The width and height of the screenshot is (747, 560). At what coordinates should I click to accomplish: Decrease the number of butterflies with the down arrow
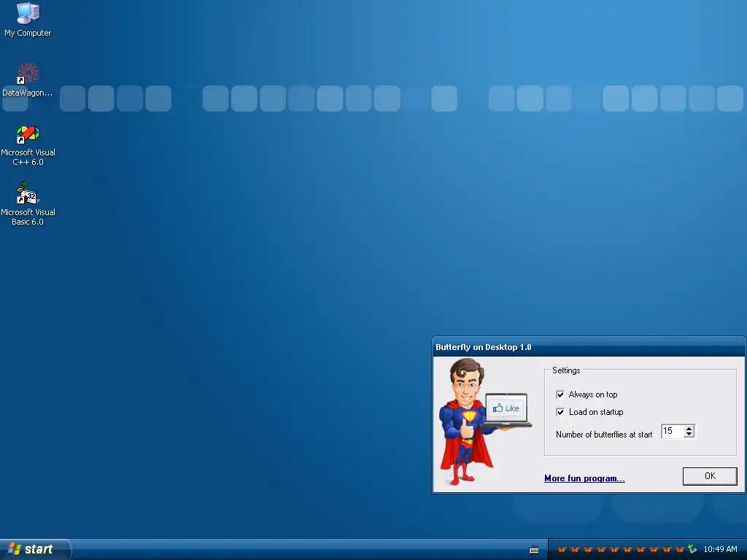click(x=689, y=435)
